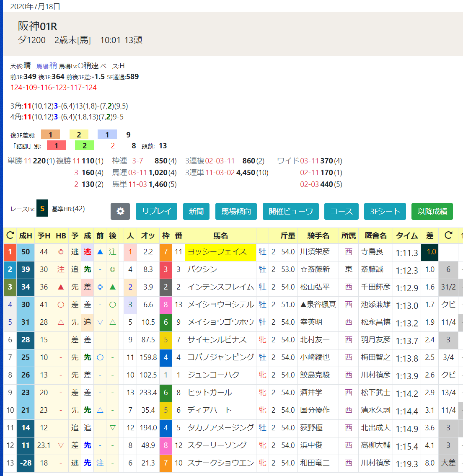Click the time 1:11.3 cell
Image resolution: width=463 pixels, height=476 pixels.
pos(407,253)
